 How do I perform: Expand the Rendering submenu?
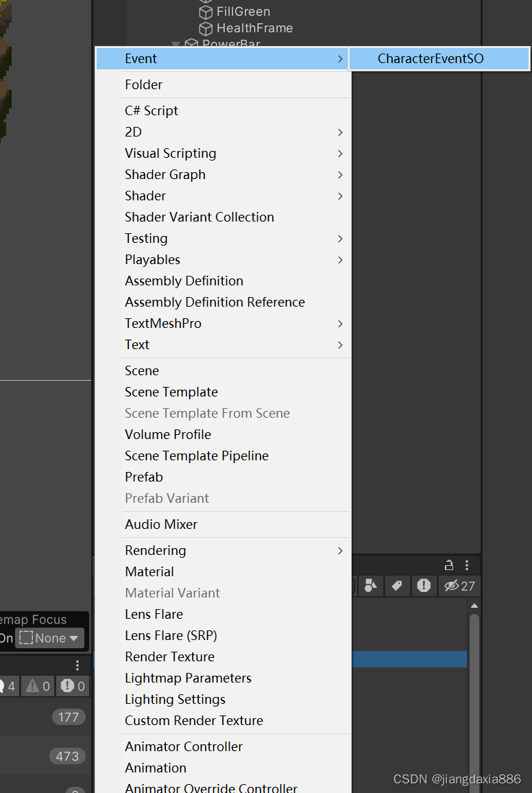click(x=223, y=550)
